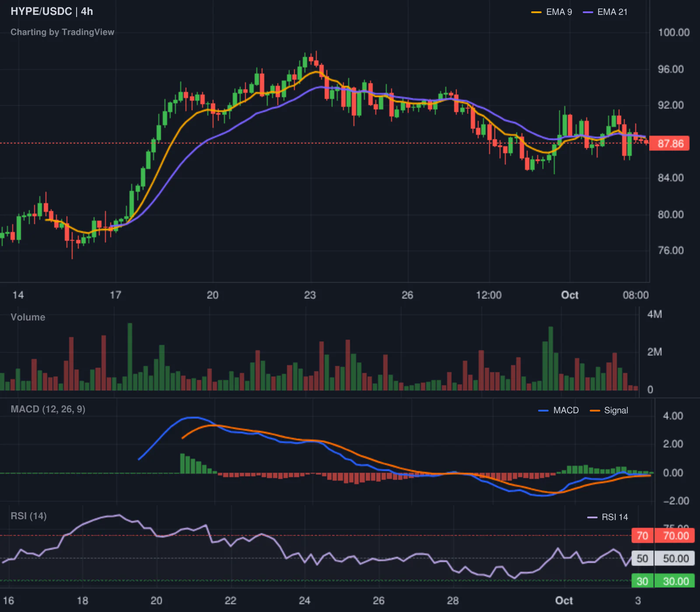Select the 96.00 price axis label
This screenshot has width=700, height=612.
671,69
